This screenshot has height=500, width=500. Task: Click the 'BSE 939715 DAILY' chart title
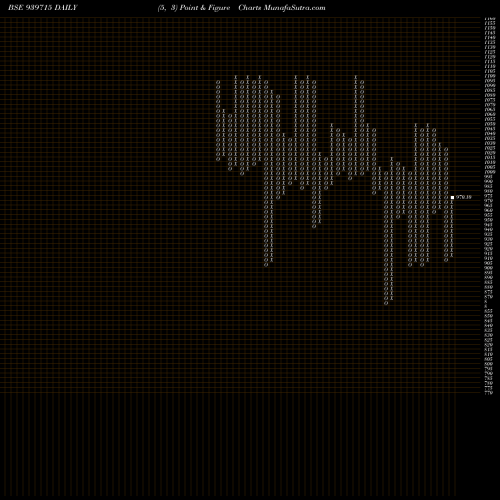tap(43, 8)
